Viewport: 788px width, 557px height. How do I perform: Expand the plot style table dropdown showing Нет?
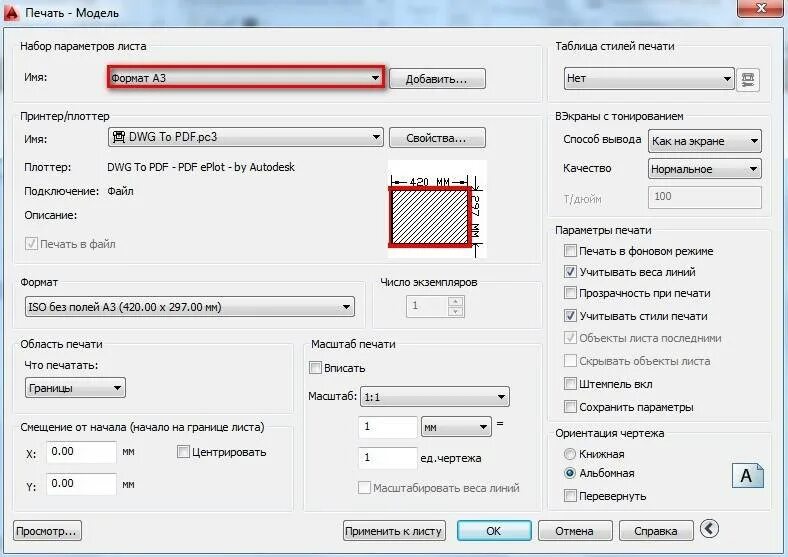(x=649, y=78)
